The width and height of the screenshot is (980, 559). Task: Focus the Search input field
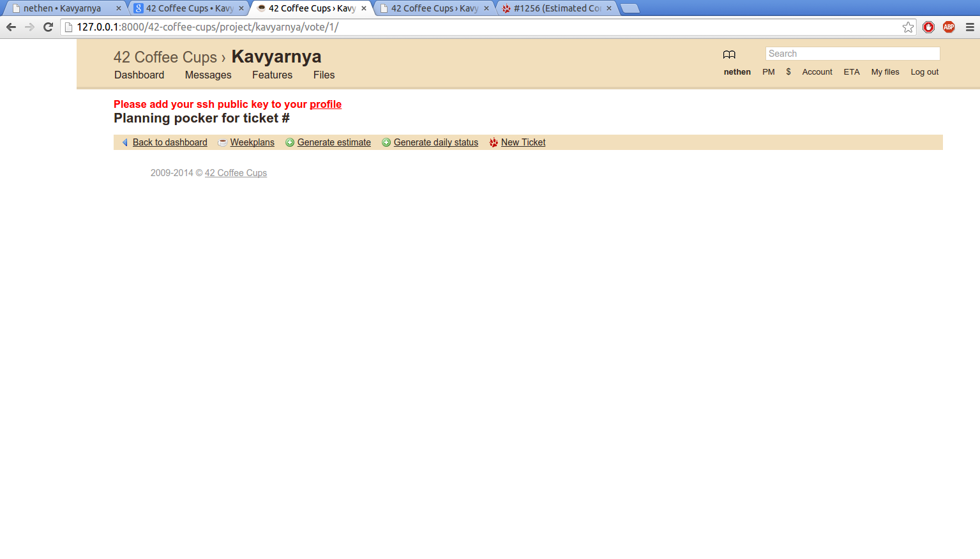point(852,54)
